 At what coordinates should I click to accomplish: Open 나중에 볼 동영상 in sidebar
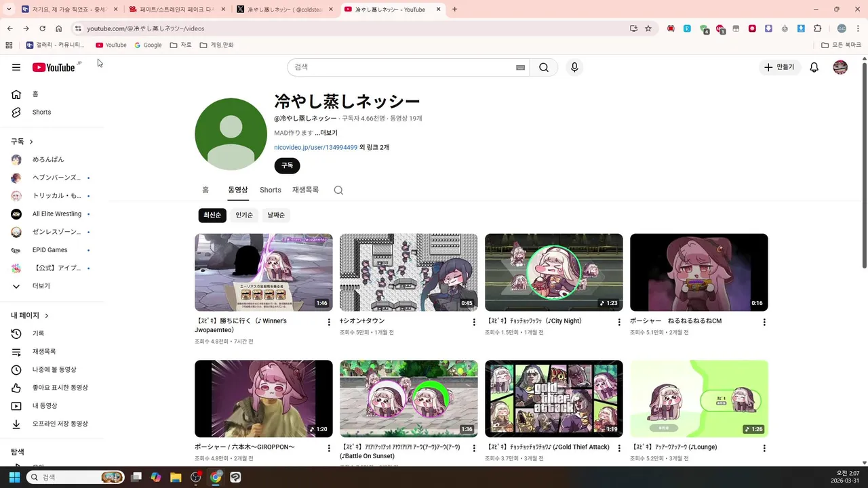click(x=54, y=369)
